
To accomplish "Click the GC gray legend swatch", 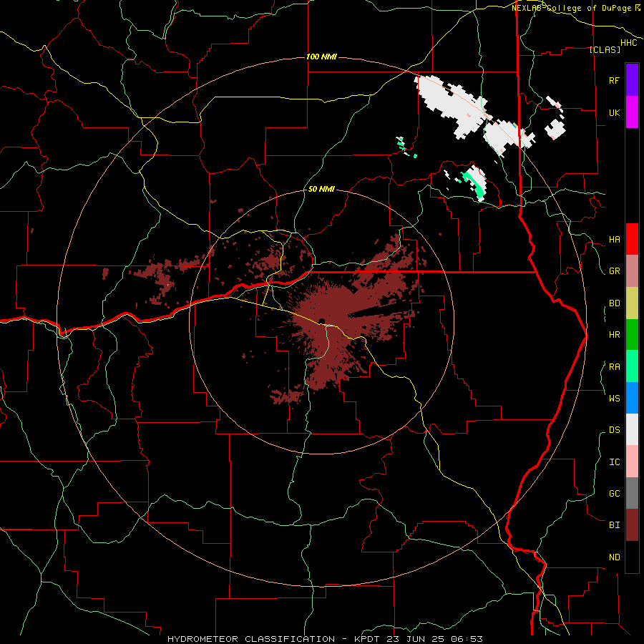I will point(632,493).
